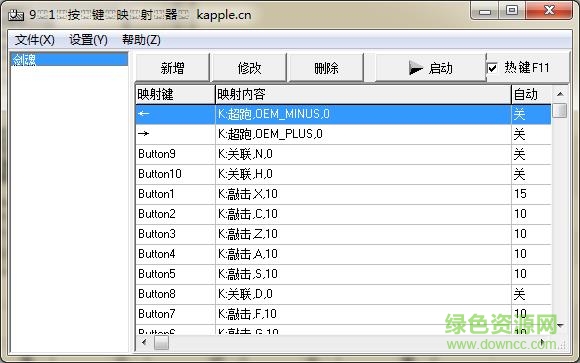Start mapping with the 启动 play button

pos(430,68)
